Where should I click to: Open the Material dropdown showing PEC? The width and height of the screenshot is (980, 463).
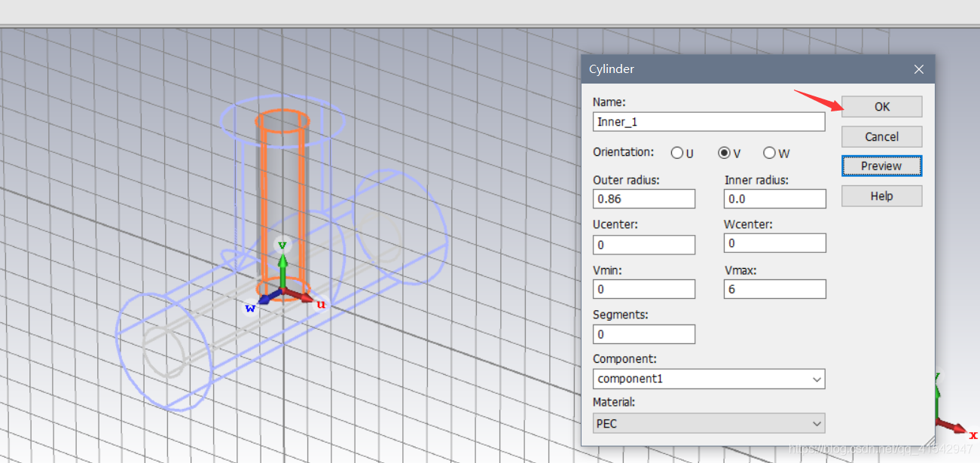(x=709, y=424)
